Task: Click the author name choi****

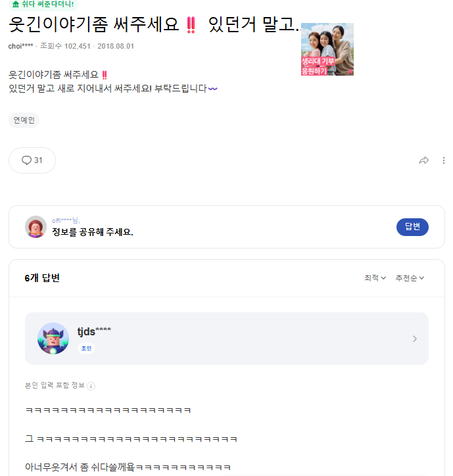Action: [x=22, y=46]
